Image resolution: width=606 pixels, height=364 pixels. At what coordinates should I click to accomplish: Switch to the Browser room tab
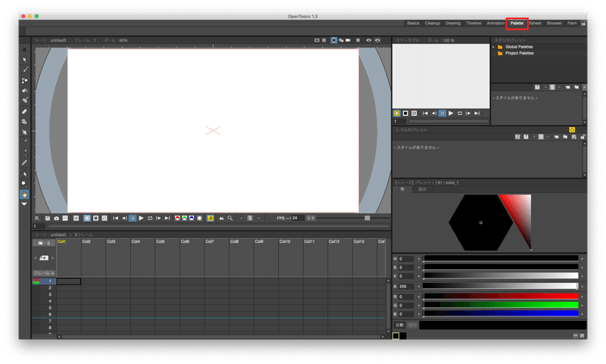point(554,23)
